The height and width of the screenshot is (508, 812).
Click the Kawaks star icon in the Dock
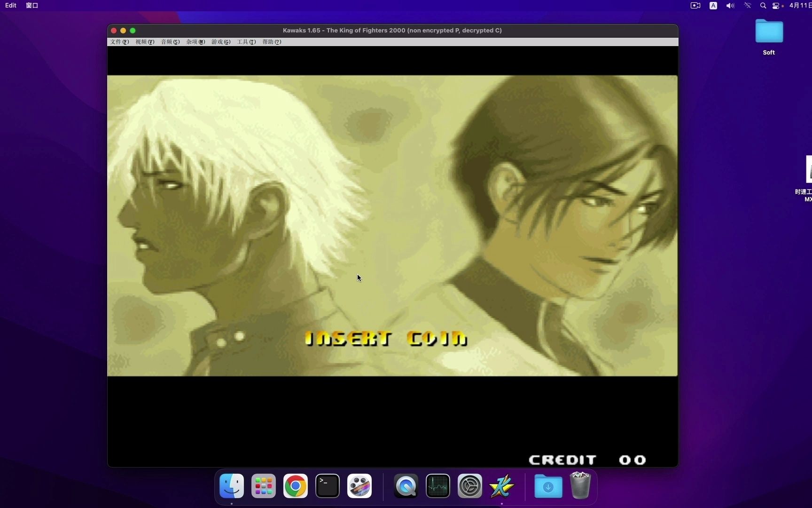pyautogui.click(x=502, y=486)
